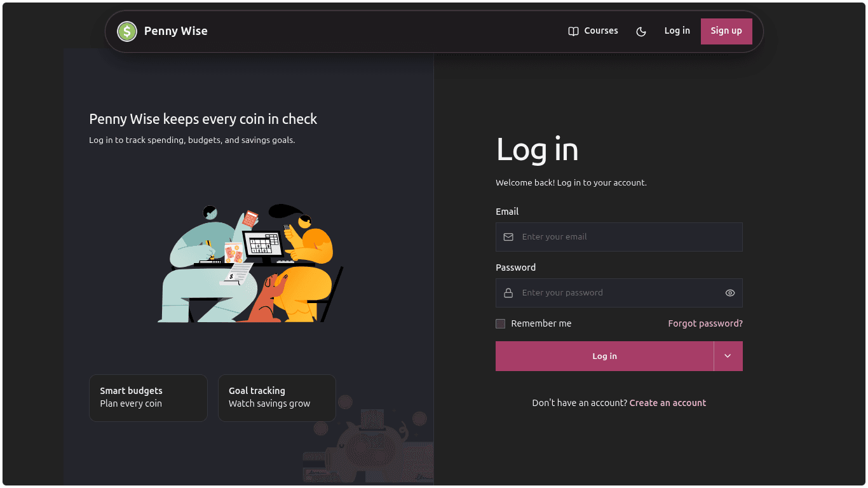Show password using the eye icon

click(x=730, y=293)
